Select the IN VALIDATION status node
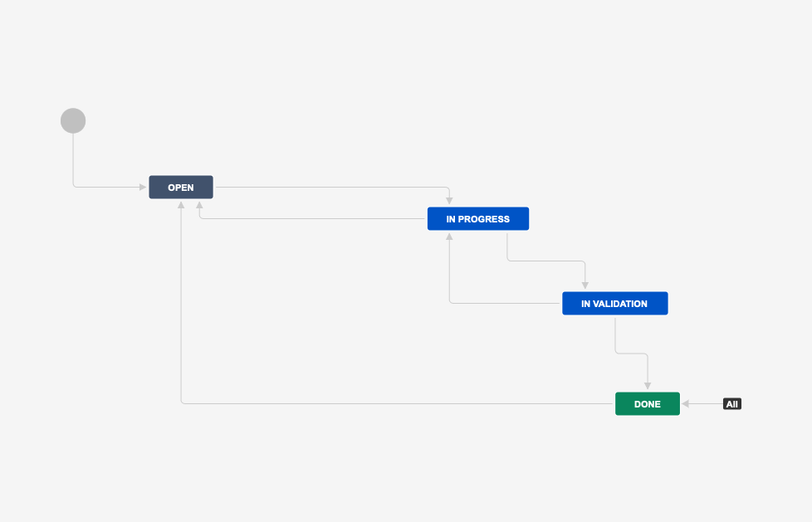 [x=614, y=303]
